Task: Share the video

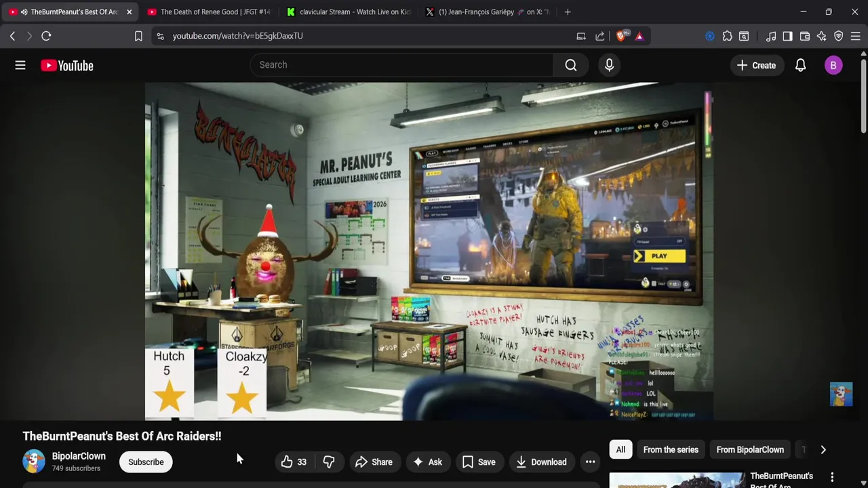Action: tap(374, 462)
